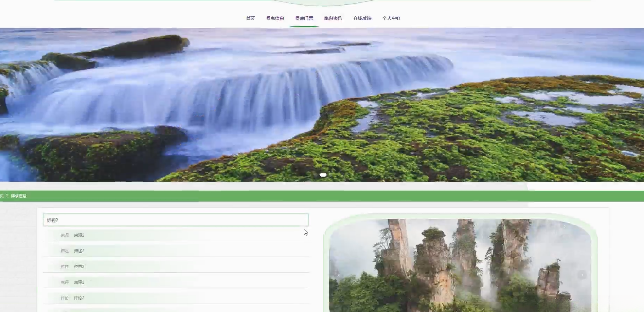Open 旅游资讯 from the top navigation
The width and height of the screenshot is (644, 312).
pyautogui.click(x=333, y=18)
